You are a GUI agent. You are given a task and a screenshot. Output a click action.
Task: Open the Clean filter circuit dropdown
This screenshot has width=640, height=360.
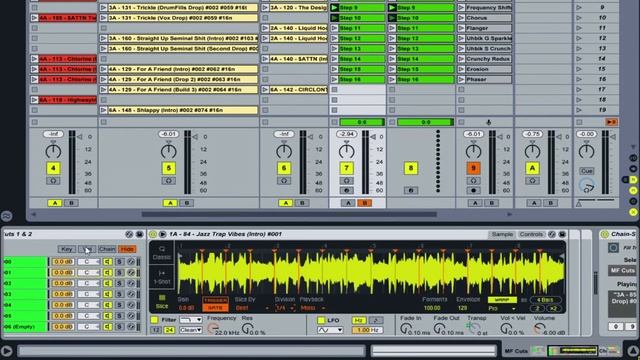click(x=191, y=330)
